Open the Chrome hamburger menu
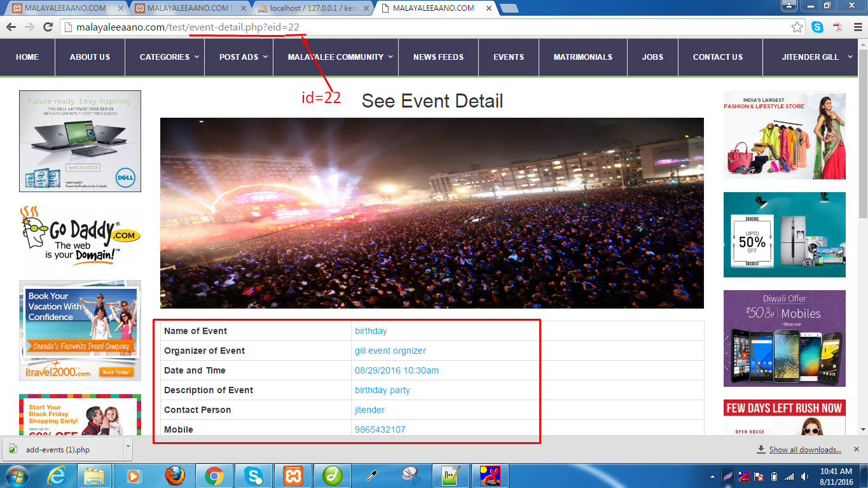868x488 pixels. pyautogui.click(x=857, y=27)
